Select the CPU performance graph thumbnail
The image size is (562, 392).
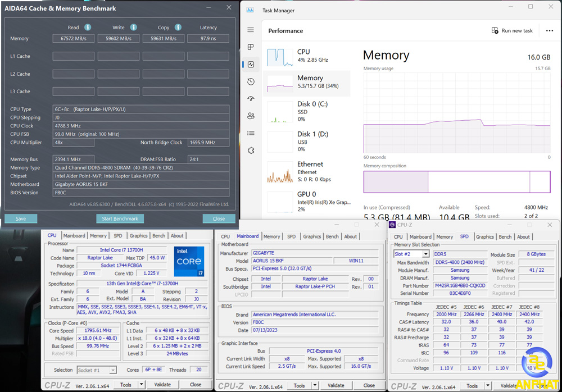(x=280, y=57)
